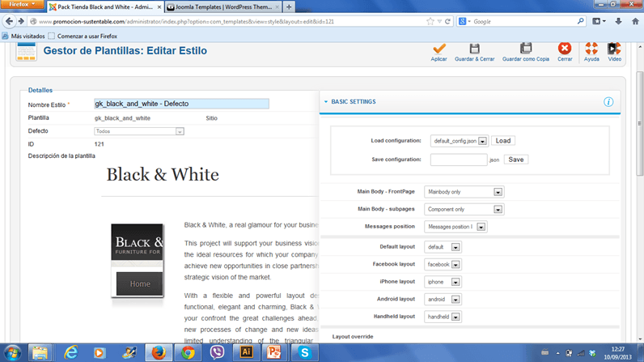
Task: Open Windows Start button
Action: tap(13, 353)
